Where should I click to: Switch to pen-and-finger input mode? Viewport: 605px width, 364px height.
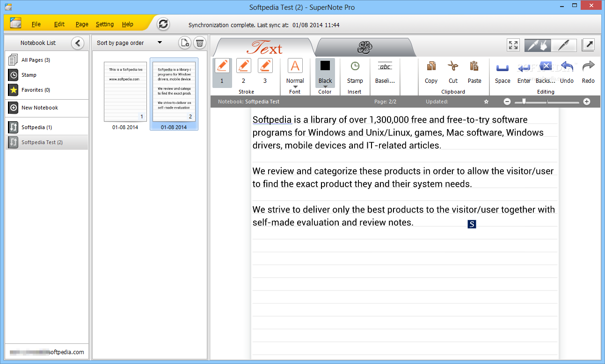538,45
